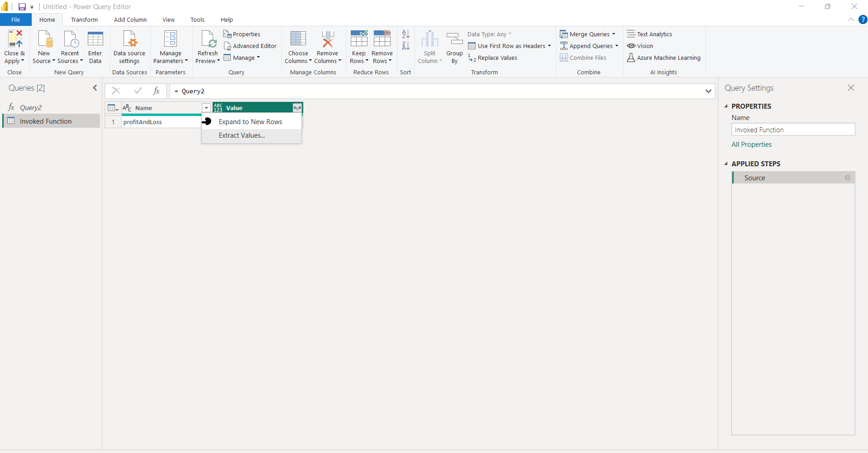Switch to the Help tab
The height and width of the screenshot is (453, 868).
pyautogui.click(x=227, y=19)
